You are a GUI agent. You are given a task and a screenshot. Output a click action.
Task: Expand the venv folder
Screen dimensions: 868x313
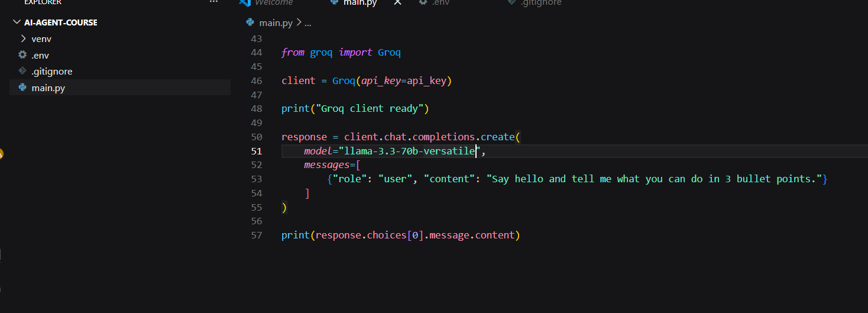click(x=41, y=38)
